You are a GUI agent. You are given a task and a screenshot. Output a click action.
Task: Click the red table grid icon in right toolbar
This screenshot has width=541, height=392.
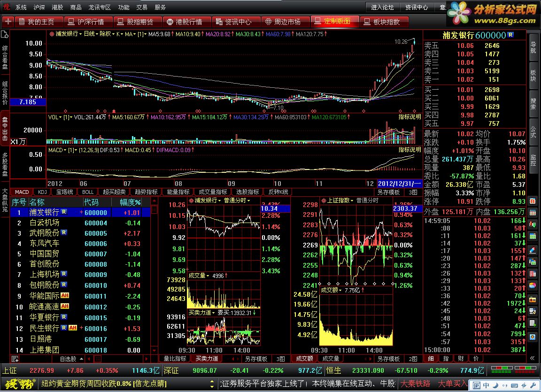(533, 213)
